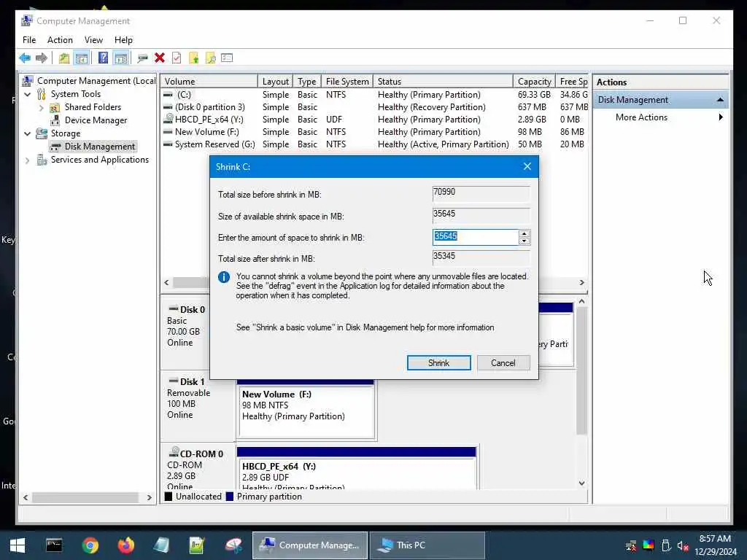Click the colorful display tray icon

[x=649, y=545]
